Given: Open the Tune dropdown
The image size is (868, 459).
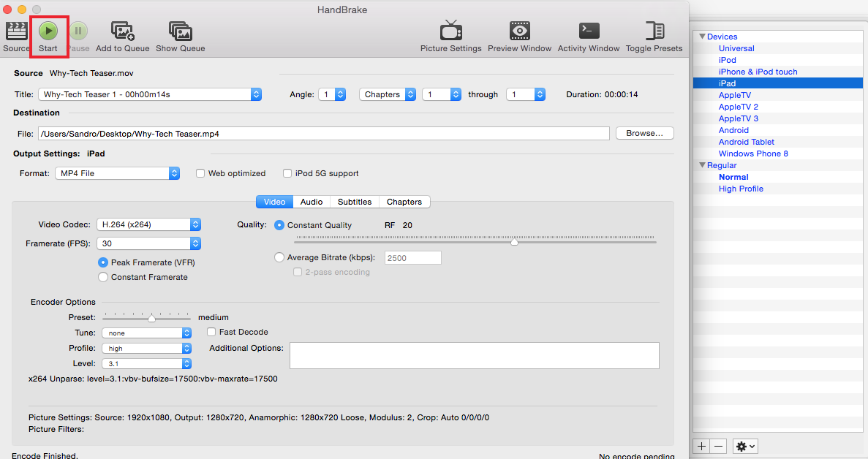Looking at the screenshot, I should point(147,333).
